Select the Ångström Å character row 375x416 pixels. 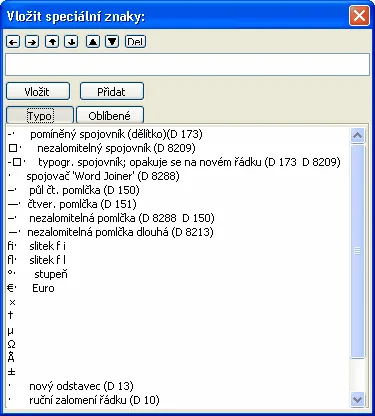coord(178,358)
